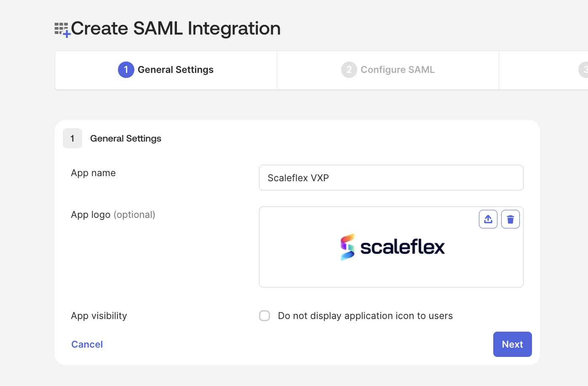588x386 pixels.
Task: Enable the do not display icon checkbox
Action: 265,316
